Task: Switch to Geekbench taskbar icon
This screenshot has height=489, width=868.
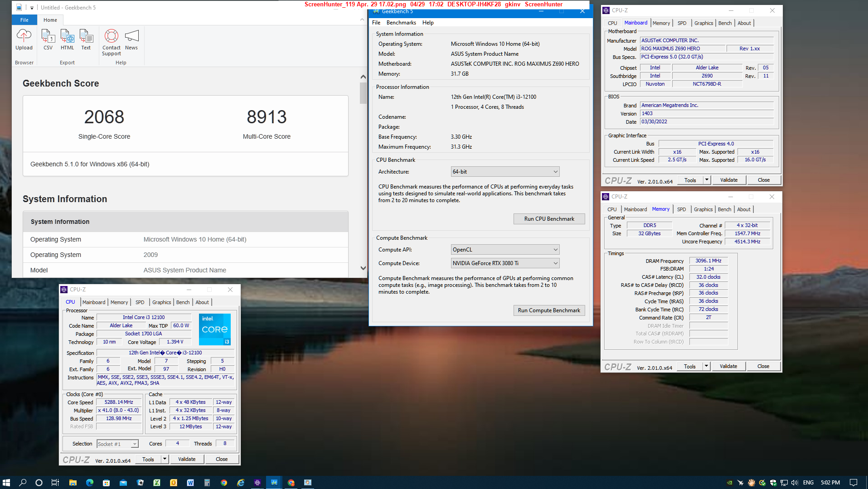Action: [274, 482]
